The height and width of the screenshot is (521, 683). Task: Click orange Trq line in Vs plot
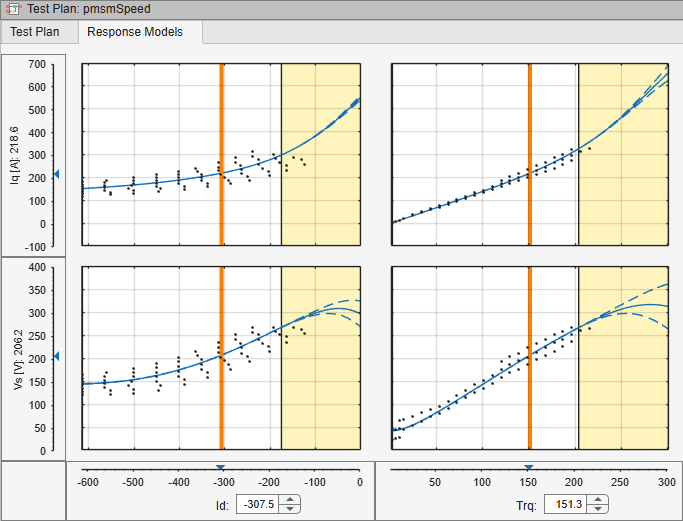point(530,358)
